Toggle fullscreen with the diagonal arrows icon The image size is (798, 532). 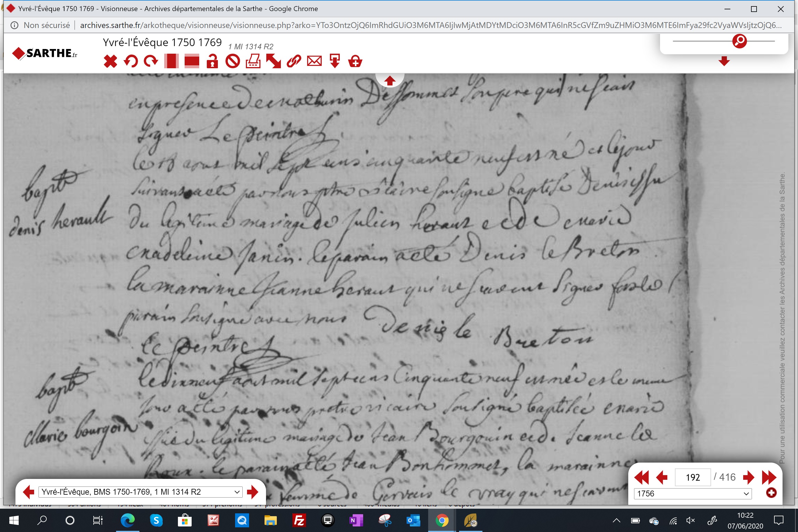(274, 62)
